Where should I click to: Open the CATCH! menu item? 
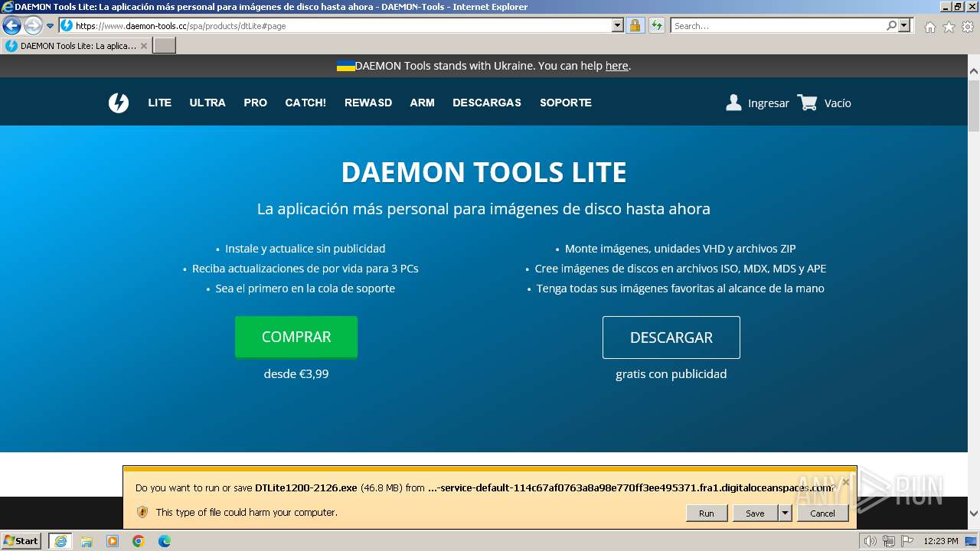click(305, 103)
